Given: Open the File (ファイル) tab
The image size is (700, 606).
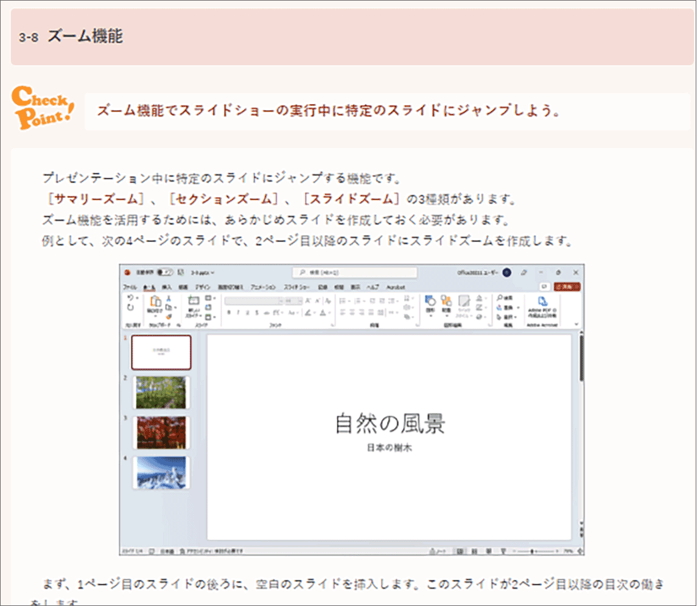Looking at the screenshot, I should coord(130,287).
